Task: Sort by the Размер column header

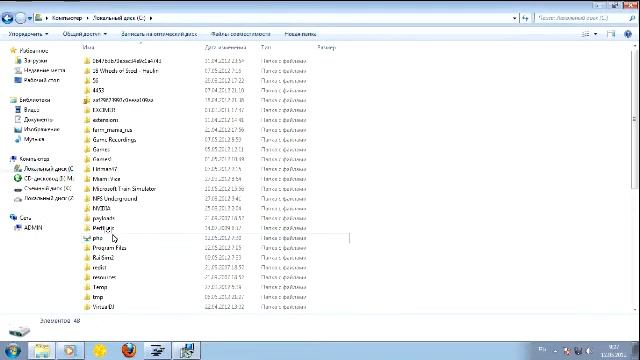Action: click(327, 47)
